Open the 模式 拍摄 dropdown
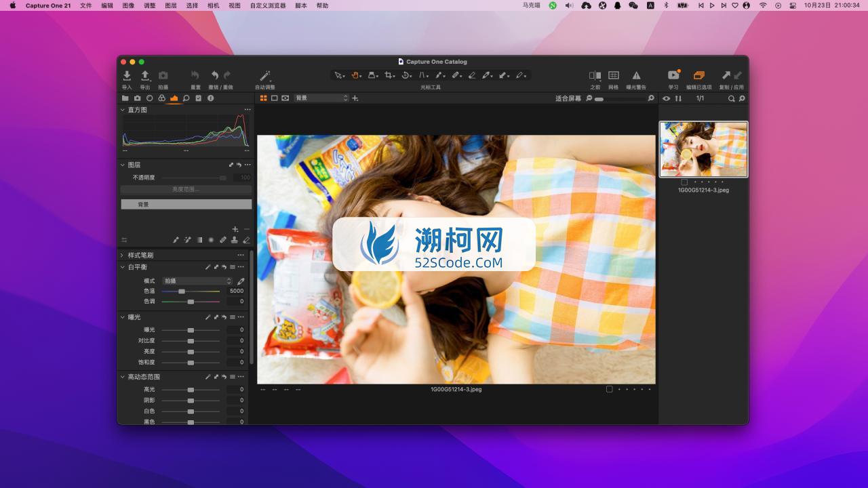Screen dimensions: 868x488 (197, 281)
